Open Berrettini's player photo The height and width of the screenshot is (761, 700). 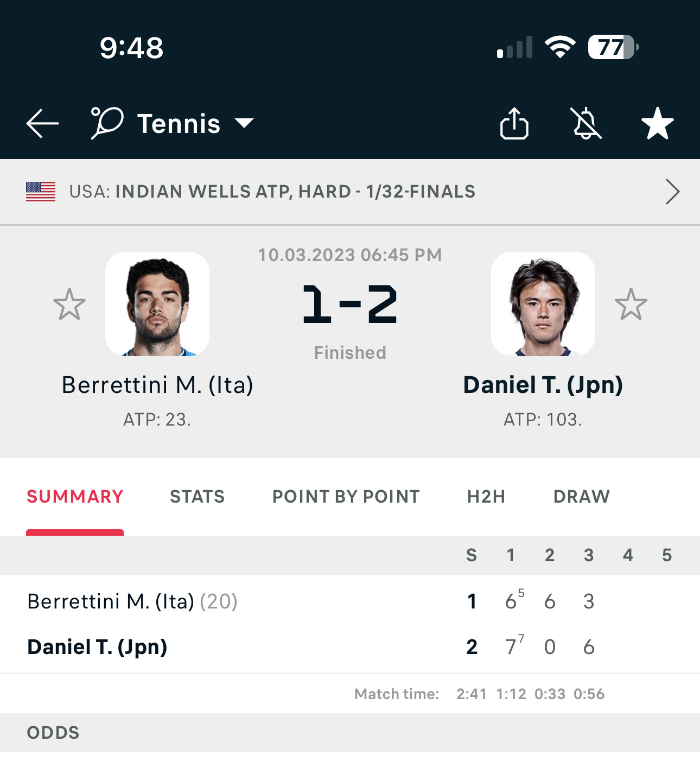(157, 304)
